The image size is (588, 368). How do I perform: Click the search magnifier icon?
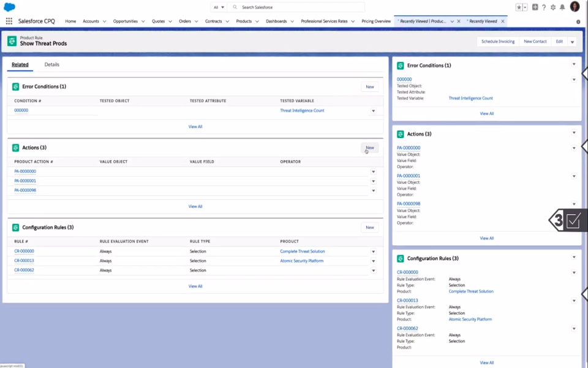[235, 7]
